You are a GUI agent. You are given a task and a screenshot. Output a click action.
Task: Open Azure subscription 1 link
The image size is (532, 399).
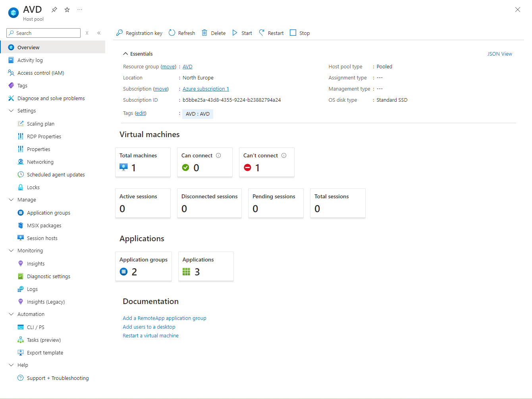(206, 89)
